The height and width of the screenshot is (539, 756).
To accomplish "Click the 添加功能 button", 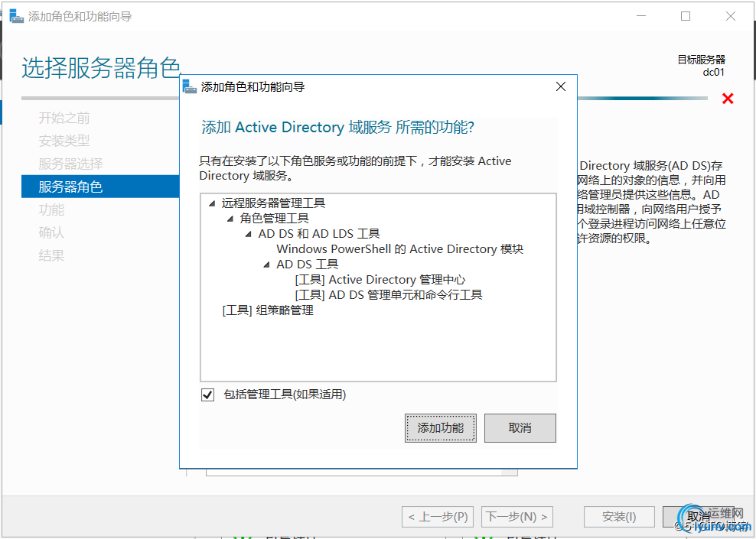I will [440, 427].
